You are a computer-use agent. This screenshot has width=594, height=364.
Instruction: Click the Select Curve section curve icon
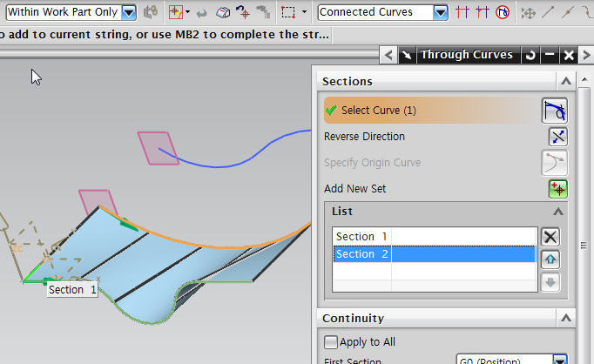click(555, 111)
